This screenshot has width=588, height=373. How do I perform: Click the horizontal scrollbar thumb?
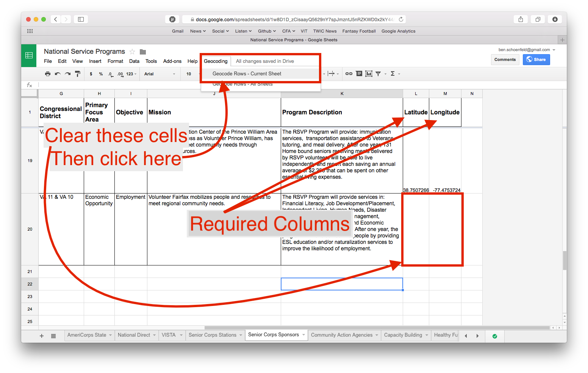(377, 328)
